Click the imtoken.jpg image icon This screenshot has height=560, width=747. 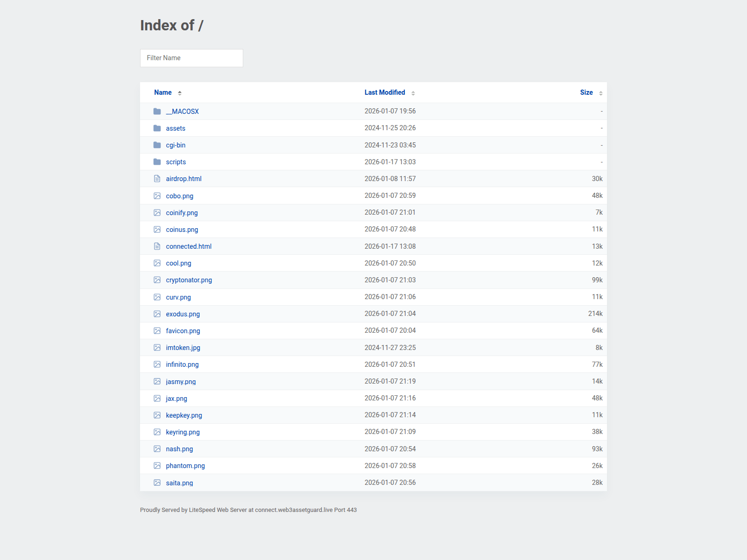[x=157, y=348]
